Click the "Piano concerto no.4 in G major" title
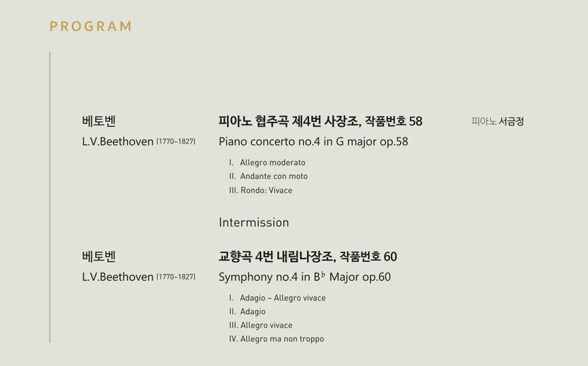The height and width of the screenshot is (366, 588). click(313, 142)
